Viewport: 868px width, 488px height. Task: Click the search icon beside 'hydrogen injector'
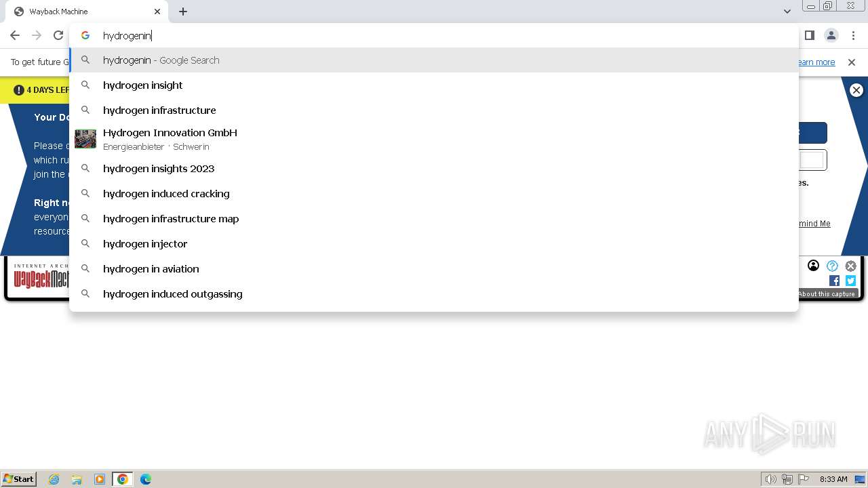[85, 243]
